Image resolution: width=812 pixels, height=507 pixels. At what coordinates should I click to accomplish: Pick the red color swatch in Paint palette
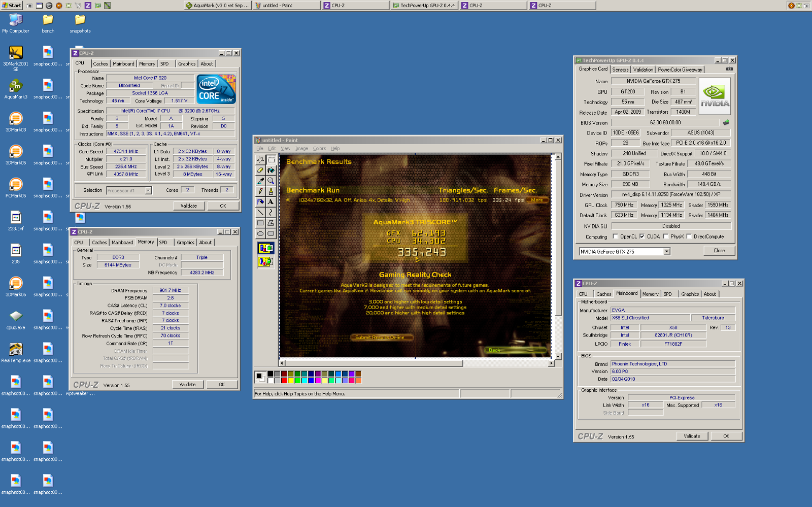(284, 381)
